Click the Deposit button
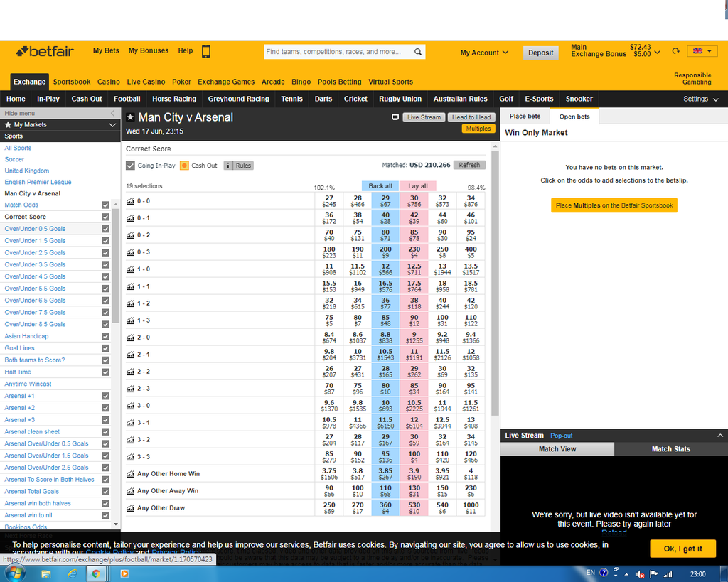Screen dimensions: 728x582 coord(541,53)
